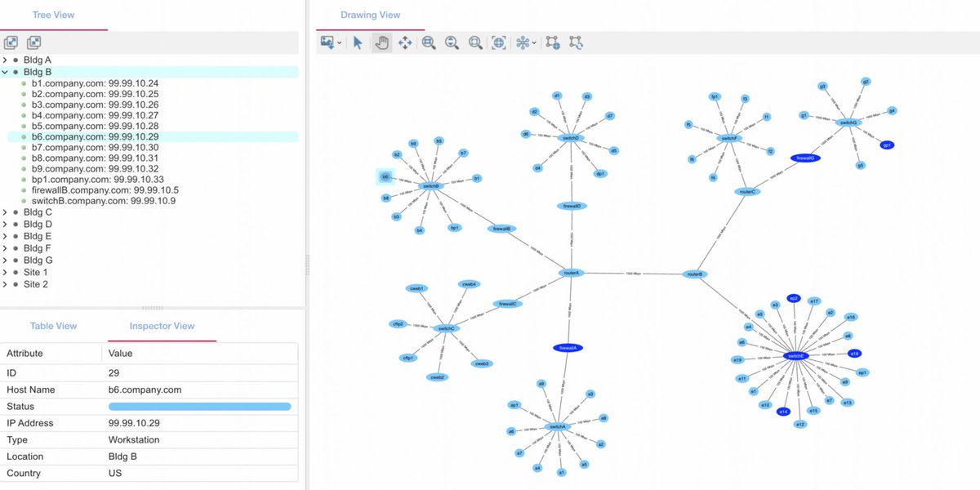Click the routerC node in the diagram

746,191
